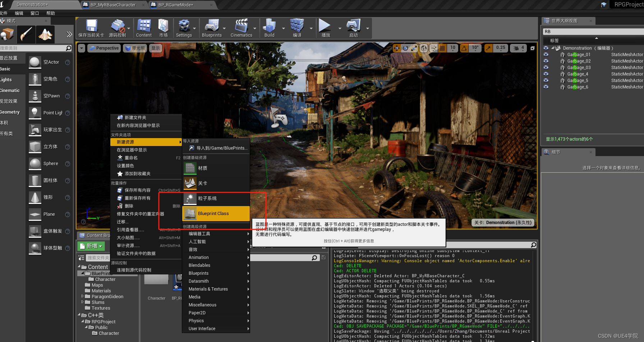Expand the ParagonGideon folder in Content Browser
Image resolution: width=644 pixels, height=342 pixels.
click(x=82, y=296)
